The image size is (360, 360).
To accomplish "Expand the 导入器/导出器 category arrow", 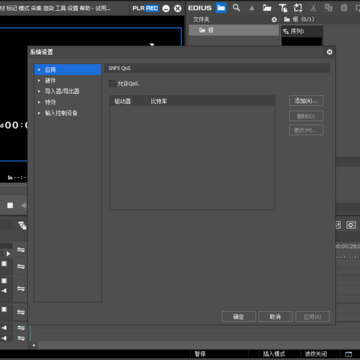I will click(x=39, y=91).
